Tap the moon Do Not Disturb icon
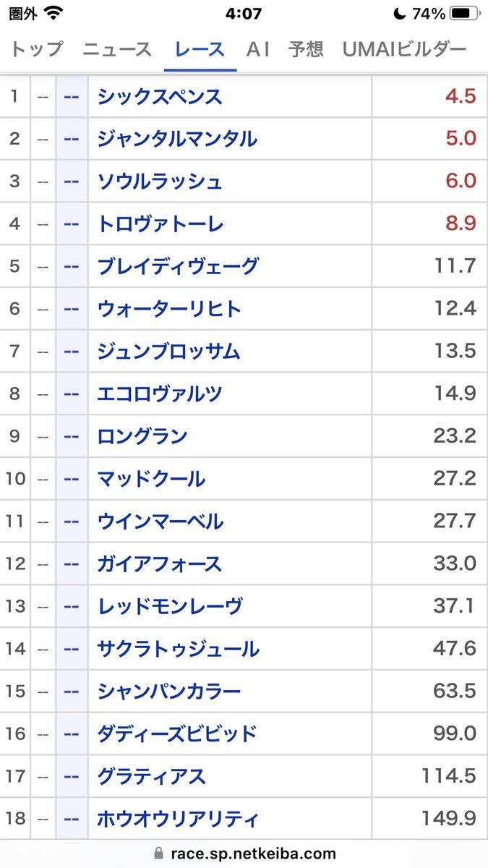488x868 pixels. tap(400, 13)
